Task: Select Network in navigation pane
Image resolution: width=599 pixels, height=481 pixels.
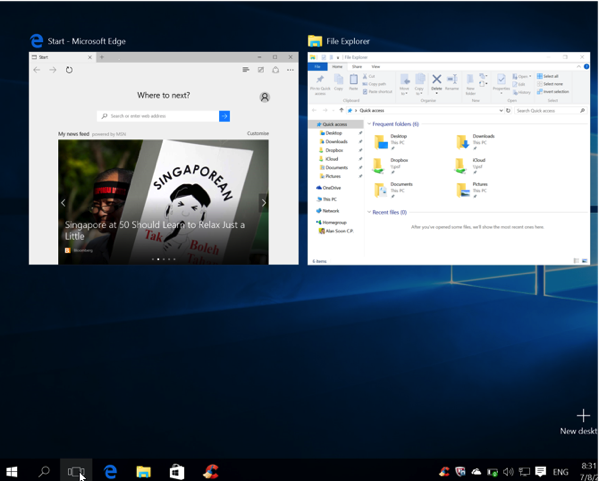Action: click(x=328, y=211)
